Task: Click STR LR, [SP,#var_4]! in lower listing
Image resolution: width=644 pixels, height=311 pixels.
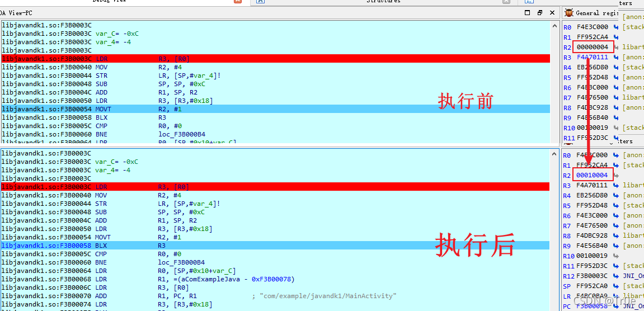Action: click(x=275, y=204)
